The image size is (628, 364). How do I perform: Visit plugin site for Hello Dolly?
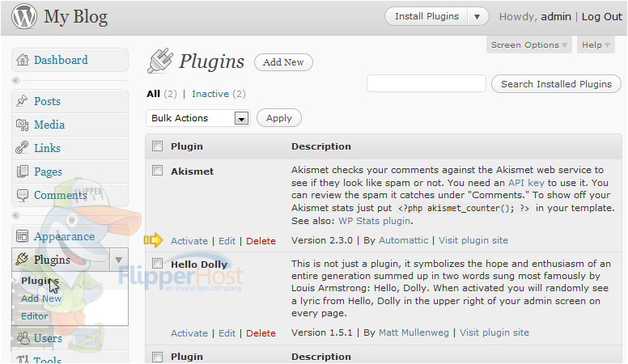[494, 332]
